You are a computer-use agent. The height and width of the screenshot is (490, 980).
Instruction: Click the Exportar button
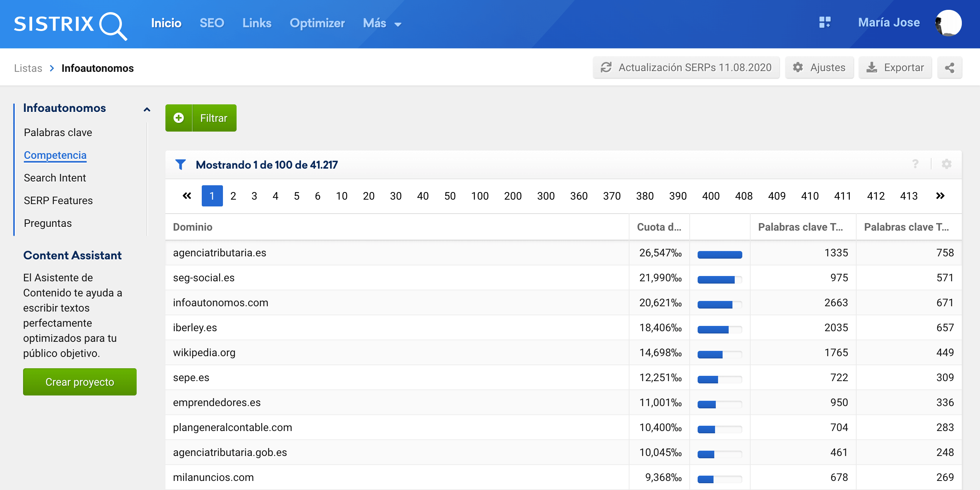tap(895, 68)
